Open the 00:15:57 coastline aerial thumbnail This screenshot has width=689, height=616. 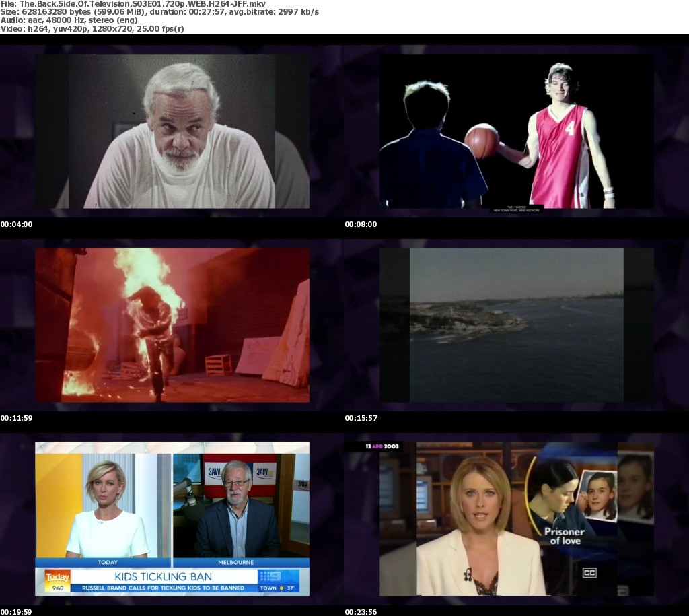[x=517, y=325]
